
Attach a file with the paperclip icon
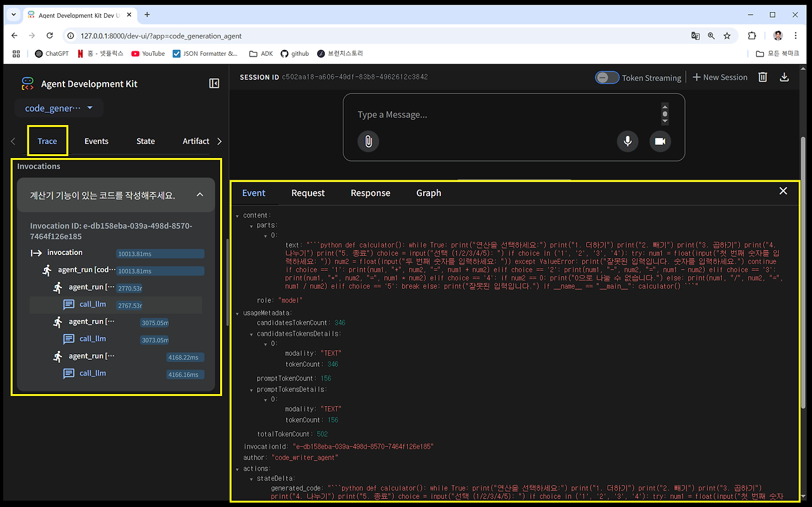point(368,141)
